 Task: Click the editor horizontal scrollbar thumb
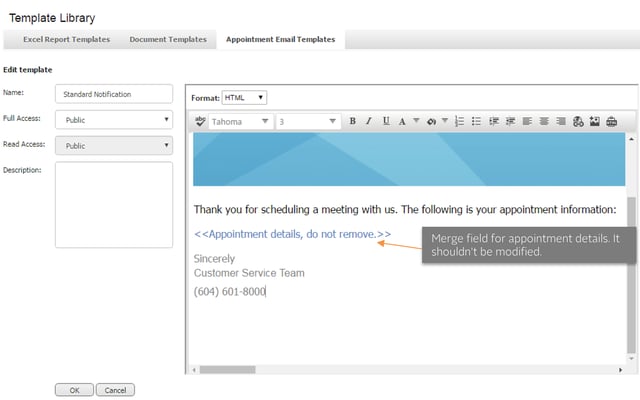coord(227,369)
